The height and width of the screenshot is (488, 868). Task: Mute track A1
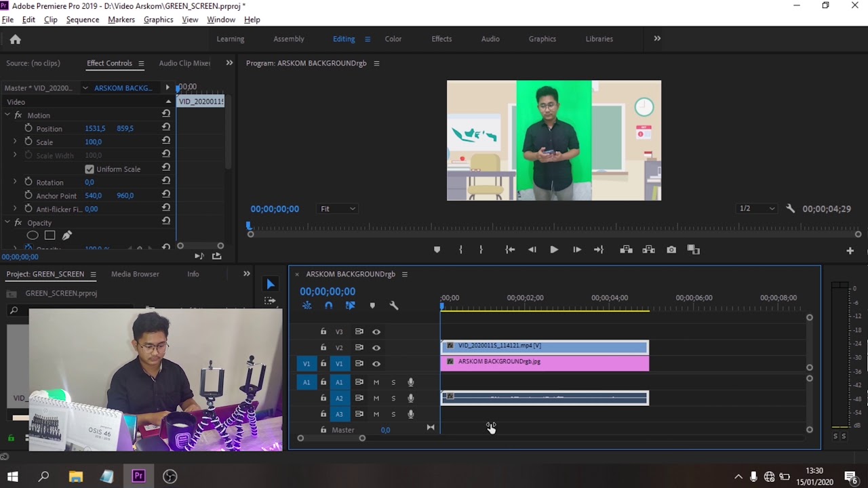click(x=376, y=382)
